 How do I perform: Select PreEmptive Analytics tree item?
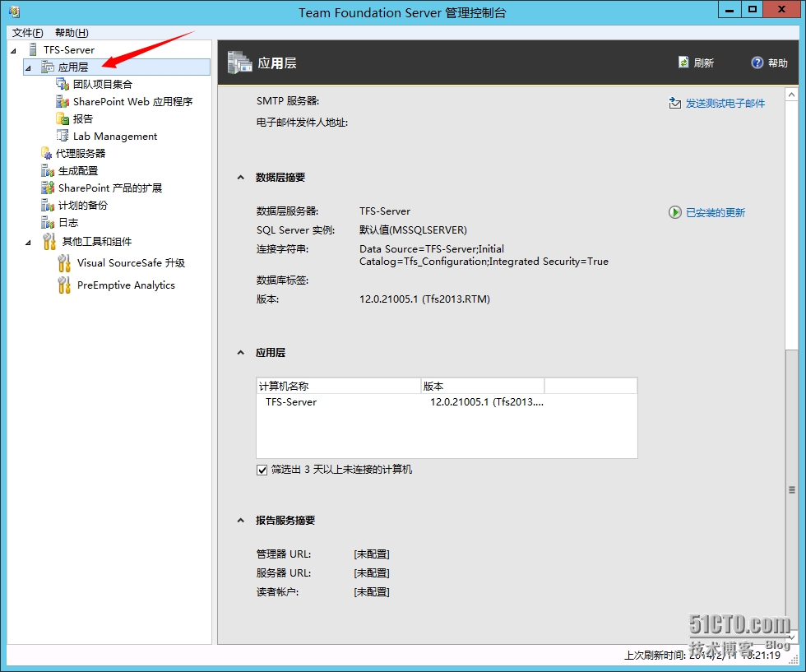point(126,285)
